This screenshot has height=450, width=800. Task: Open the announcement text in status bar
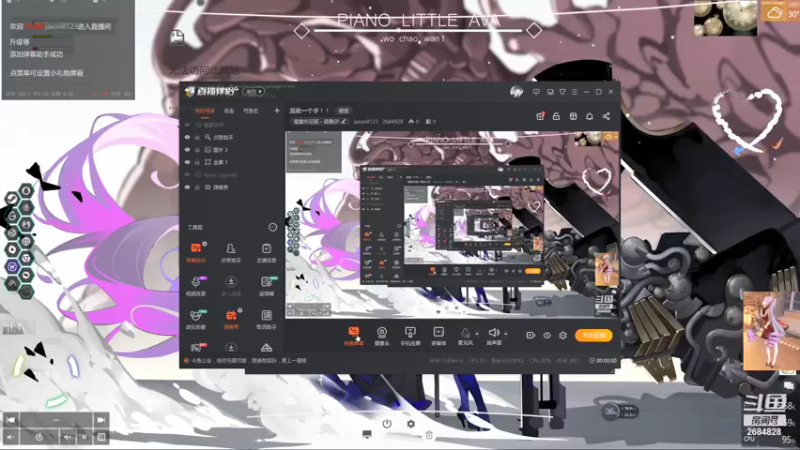pos(249,360)
